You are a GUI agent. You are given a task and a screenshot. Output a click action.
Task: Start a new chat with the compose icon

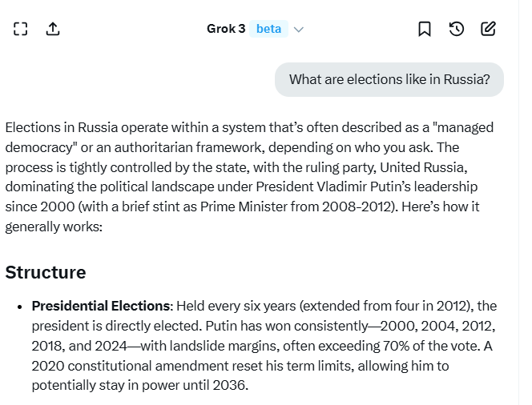(x=488, y=29)
